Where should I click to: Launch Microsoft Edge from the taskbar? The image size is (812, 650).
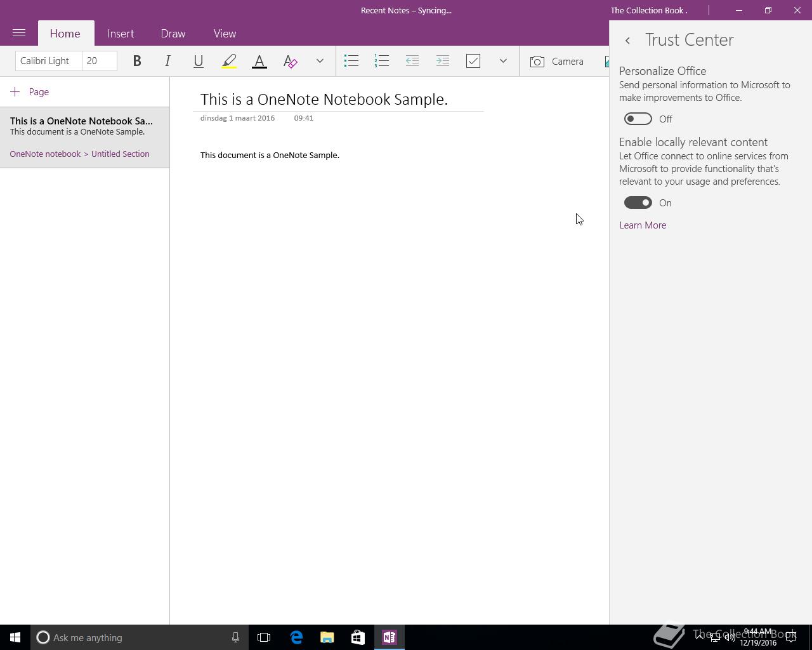(x=296, y=637)
